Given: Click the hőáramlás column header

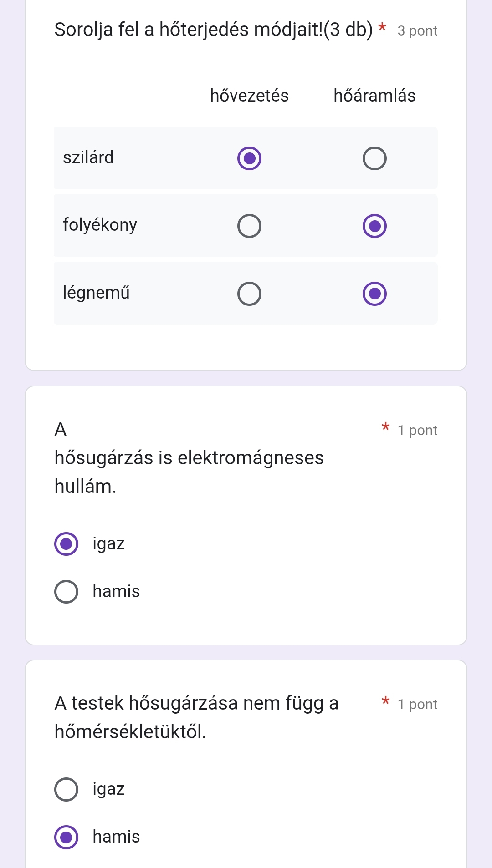Looking at the screenshot, I should (374, 96).
